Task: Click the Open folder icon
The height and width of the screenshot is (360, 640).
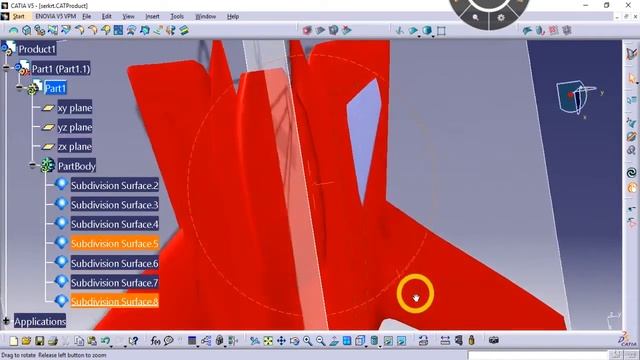Action: 27,341
